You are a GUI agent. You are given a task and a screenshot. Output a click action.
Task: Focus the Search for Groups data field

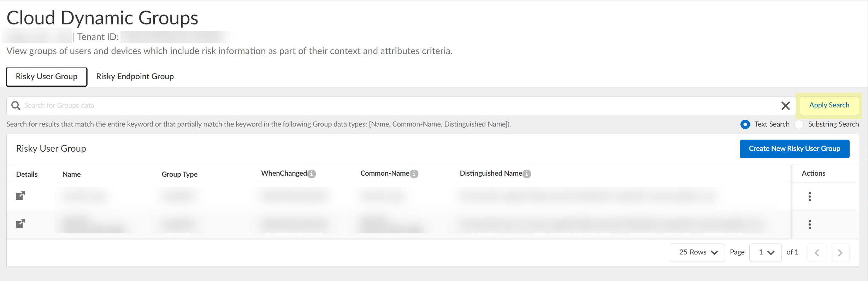coord(389,106)
